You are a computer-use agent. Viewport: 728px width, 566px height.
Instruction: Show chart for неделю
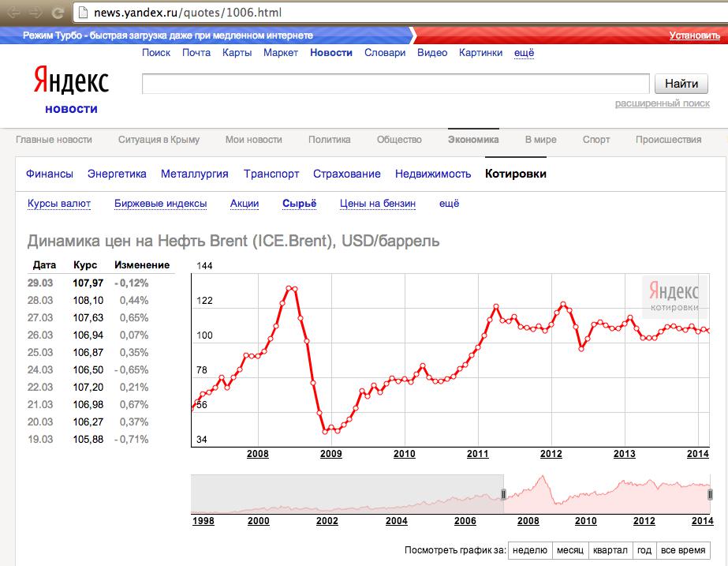pyautogui.click(x=530, y=550)
